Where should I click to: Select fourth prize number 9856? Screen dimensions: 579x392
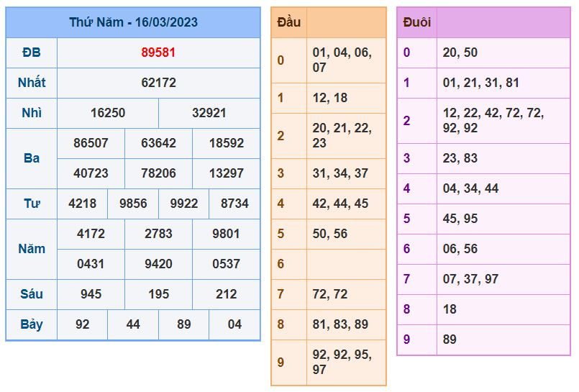(x=133, y=204)
